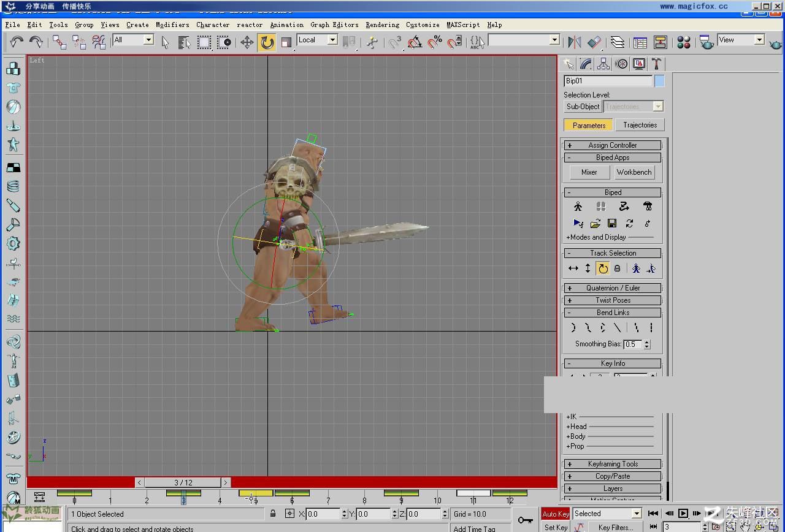Enable Biped Motion Flow Mode icon
Viewport: 785px width, 532px height.
click(624, 207)
